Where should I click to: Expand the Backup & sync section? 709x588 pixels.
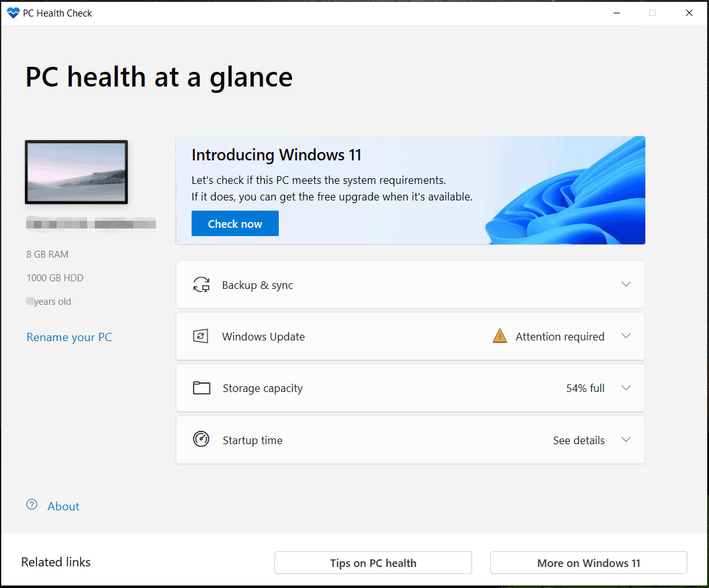pos(626,284)
